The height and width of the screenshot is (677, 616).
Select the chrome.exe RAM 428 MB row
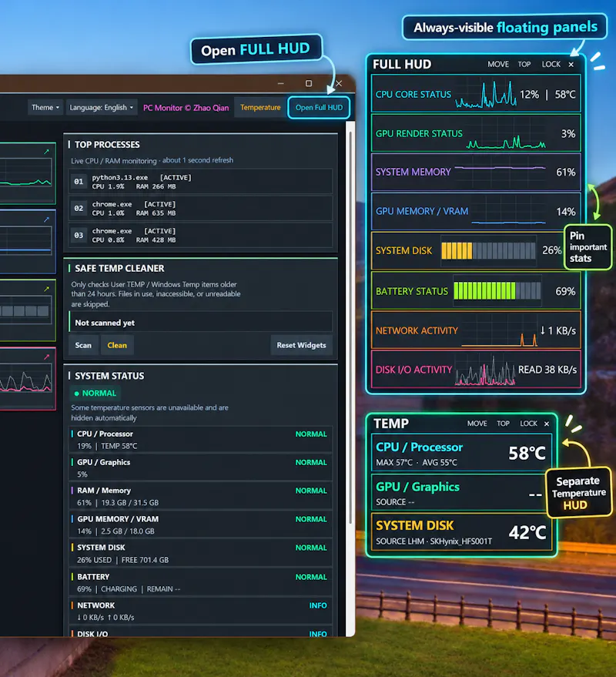point(201,236)
